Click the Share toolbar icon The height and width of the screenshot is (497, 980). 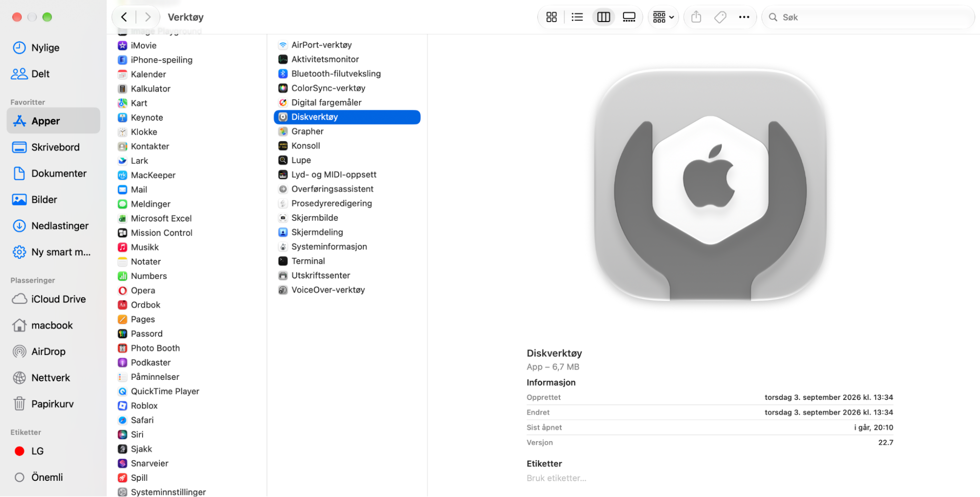pos(696,17)
